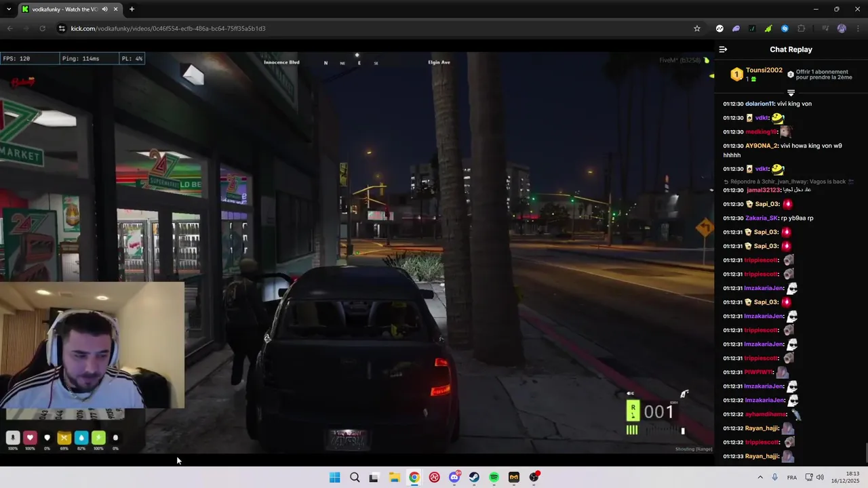The width and height of the screenshot is (868, 488).
Task: Click 'rp yb9aa rp' chat message
Action: point(797,218)
